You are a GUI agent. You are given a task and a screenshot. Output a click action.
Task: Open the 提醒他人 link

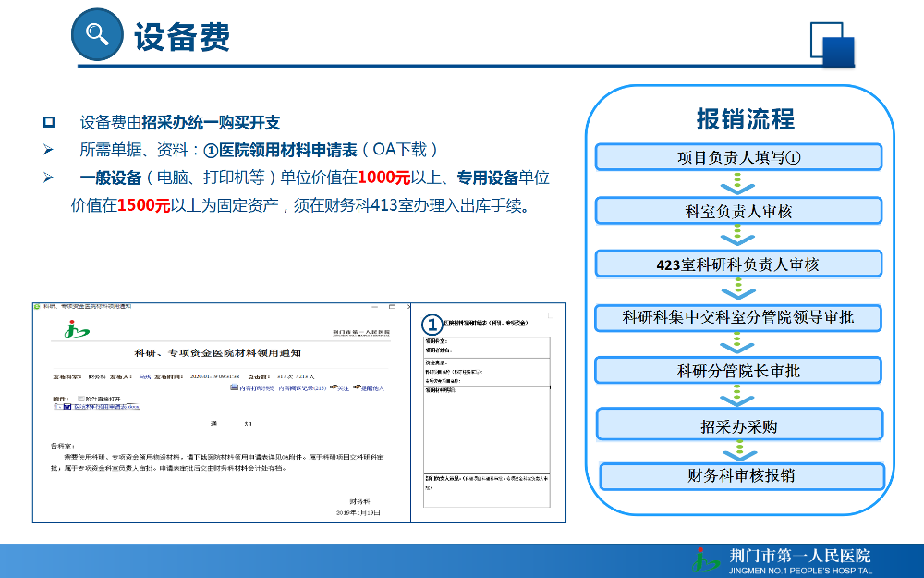[x=371, y=388]
